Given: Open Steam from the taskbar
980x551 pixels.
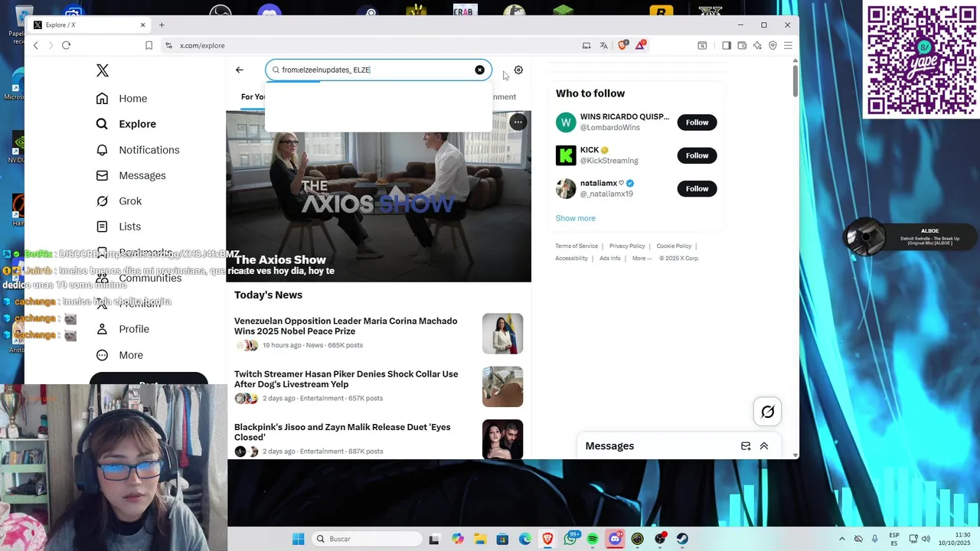Looking at the screenshot, I should coord(681,539).
